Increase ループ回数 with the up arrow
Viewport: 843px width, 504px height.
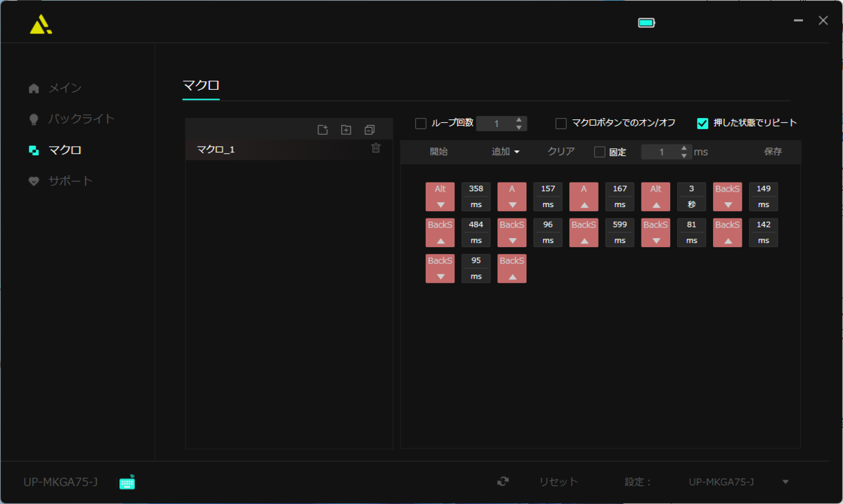tap(519, 120)
